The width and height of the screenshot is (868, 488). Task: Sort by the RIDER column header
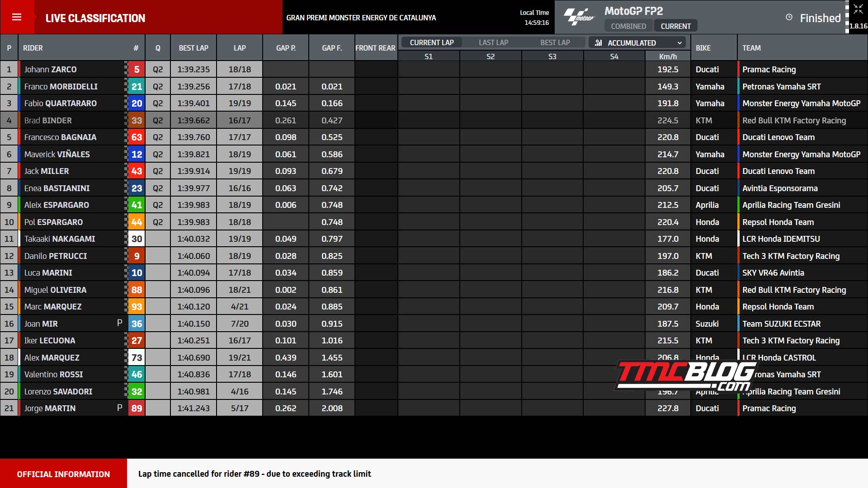point(33,48)
